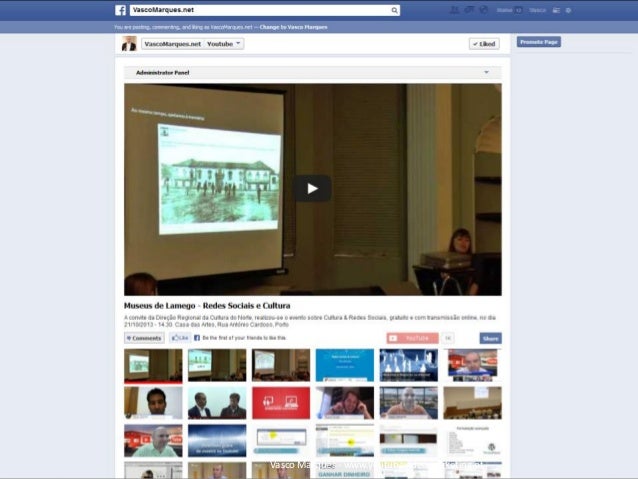Click the VascoMarques.net page name button

173,44
